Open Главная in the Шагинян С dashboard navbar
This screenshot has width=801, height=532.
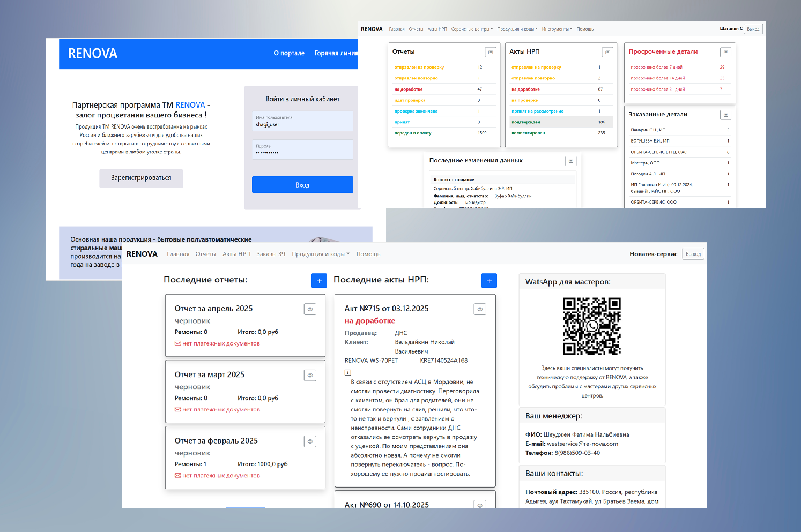click(397, 29)
